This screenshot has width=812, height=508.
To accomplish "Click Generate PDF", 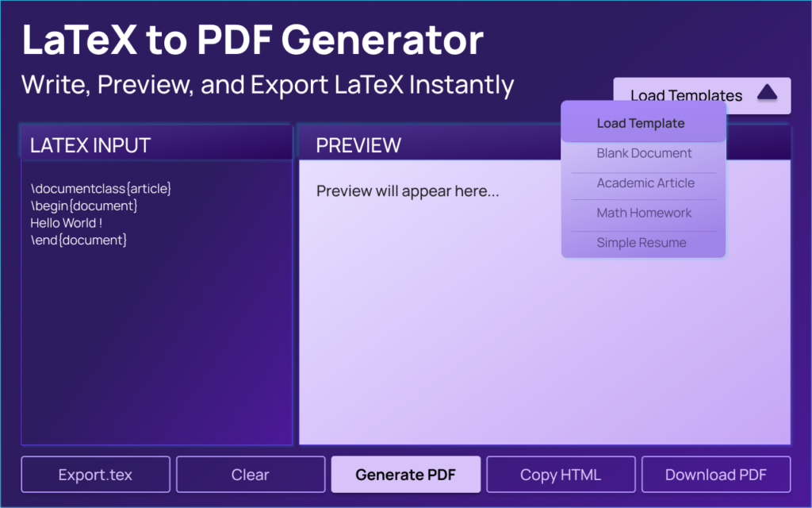I will pos(405,475).
